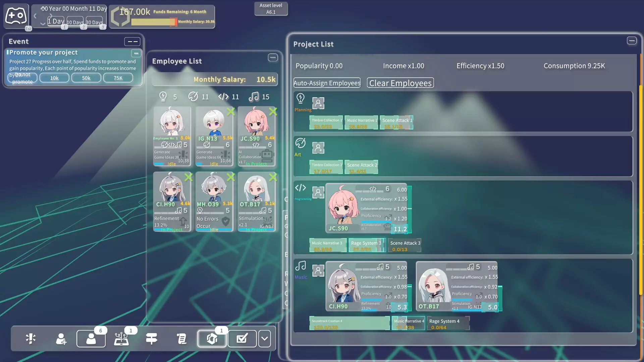Screen dimensions: 644x362
Task: Click the recruit employee icon with plus sign
Action: [x=61, y=339]
